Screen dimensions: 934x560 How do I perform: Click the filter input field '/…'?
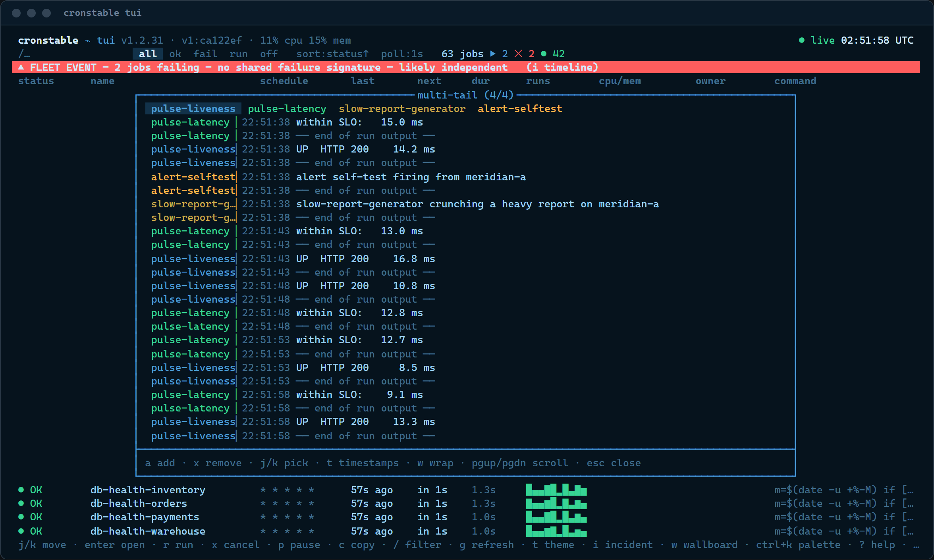[x=24, y=54]
